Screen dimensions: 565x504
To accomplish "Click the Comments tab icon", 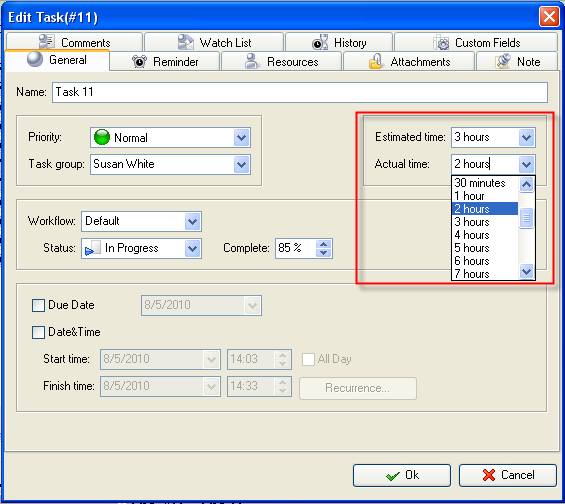I will coord(46,41).
